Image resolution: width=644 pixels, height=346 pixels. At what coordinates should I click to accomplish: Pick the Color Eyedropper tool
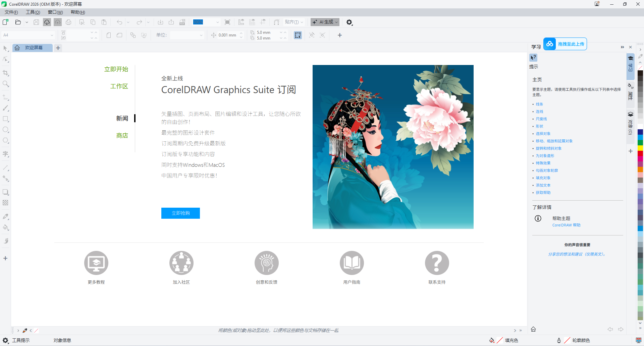[x=5, y=216]
